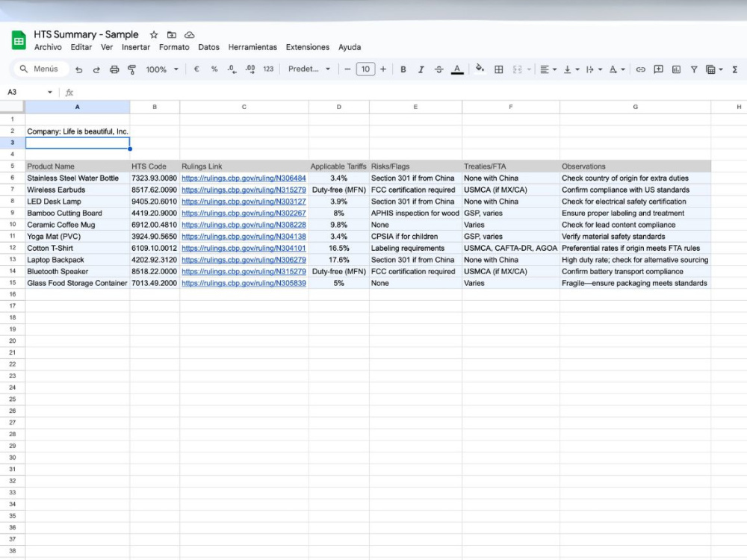747x560 pixels.
Task: Rename the HTS Summary - Sample title
Action: point(86,35)
